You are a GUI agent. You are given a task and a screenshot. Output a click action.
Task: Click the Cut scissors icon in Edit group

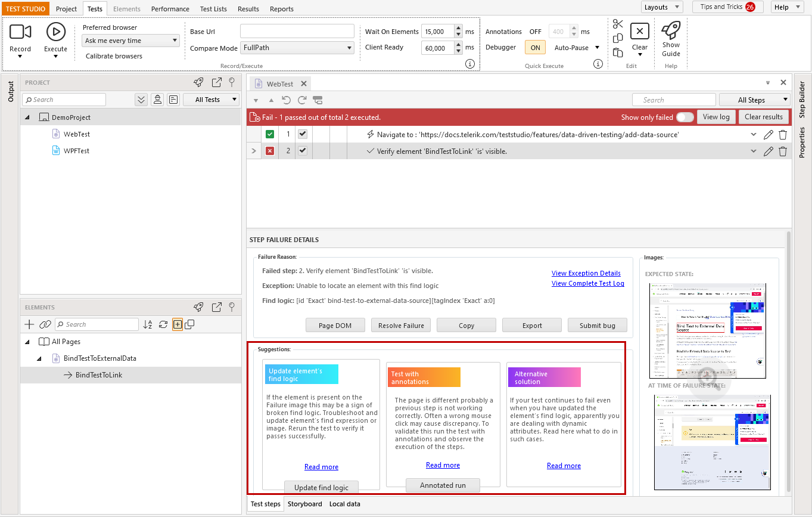coord(618,24)
